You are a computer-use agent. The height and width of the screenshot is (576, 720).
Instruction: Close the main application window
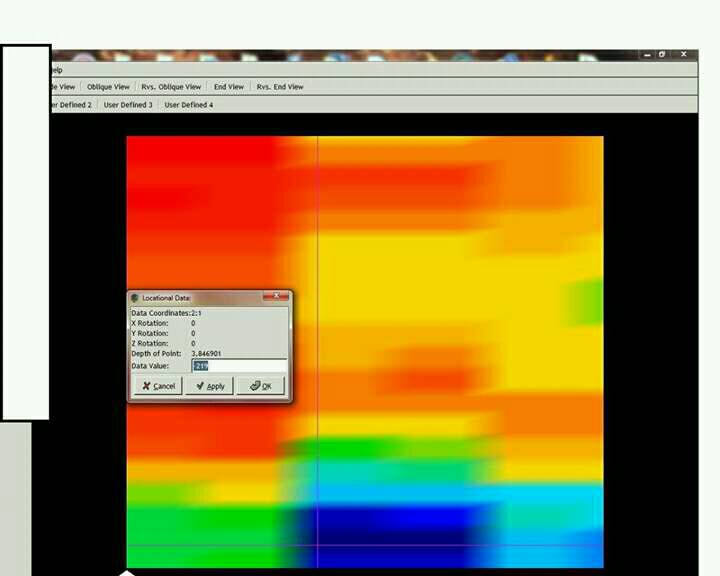684,54
